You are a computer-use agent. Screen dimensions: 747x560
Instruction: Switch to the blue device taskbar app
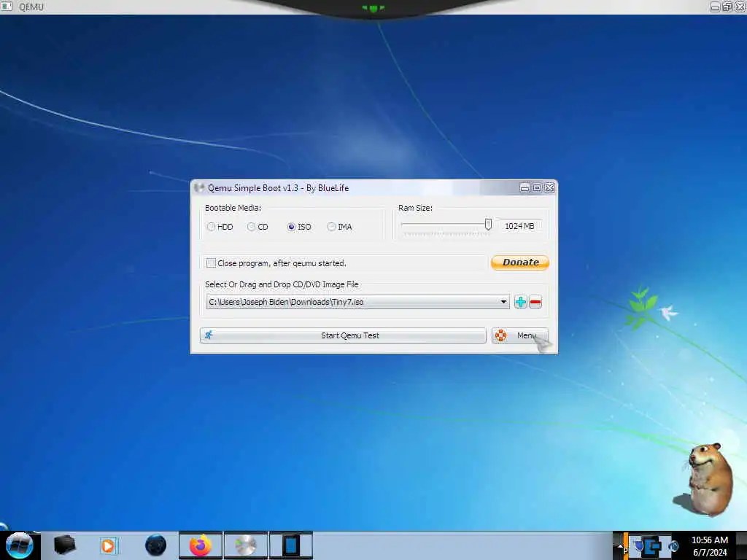291,545
